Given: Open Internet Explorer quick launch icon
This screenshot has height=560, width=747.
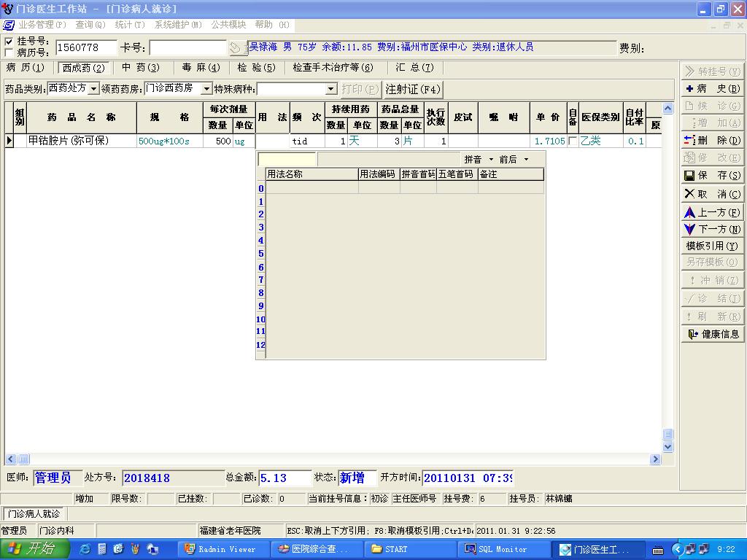Looking at the screenshot, I should (85, 549).
